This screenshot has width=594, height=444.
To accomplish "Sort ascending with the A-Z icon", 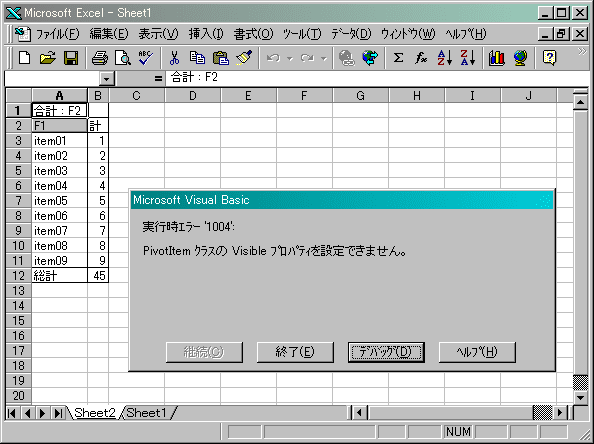I will [x=444, y=58].
